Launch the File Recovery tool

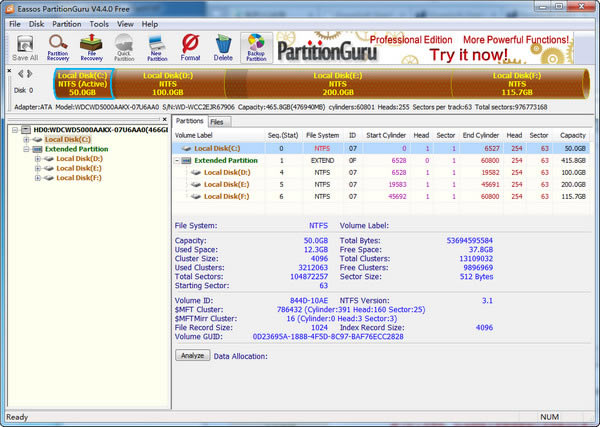pyautogui.click(x=91, y=48)
